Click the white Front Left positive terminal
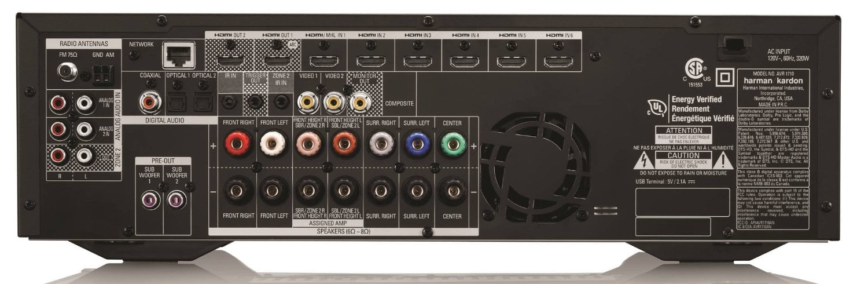Screen dimensions: 868x284 coord(274,143)
